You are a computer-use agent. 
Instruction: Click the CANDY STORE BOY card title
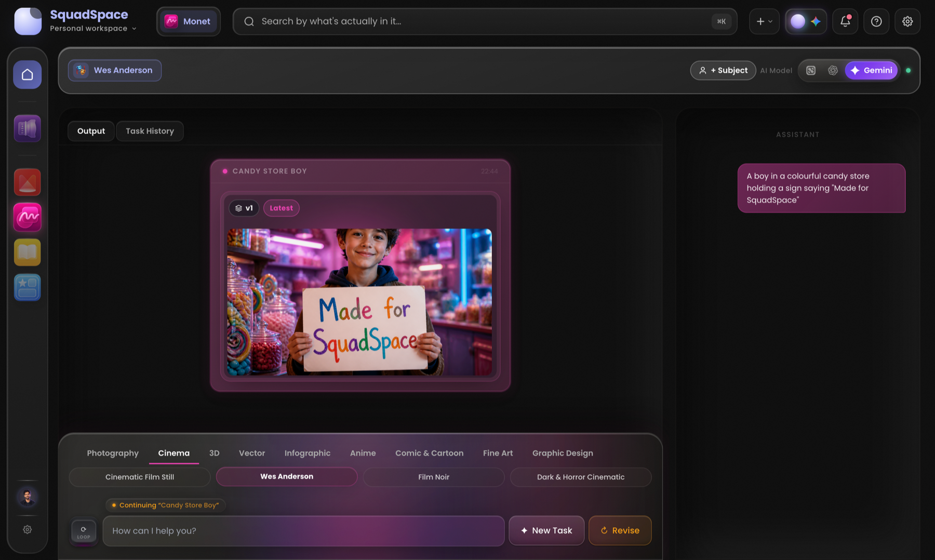pos(270,171)
